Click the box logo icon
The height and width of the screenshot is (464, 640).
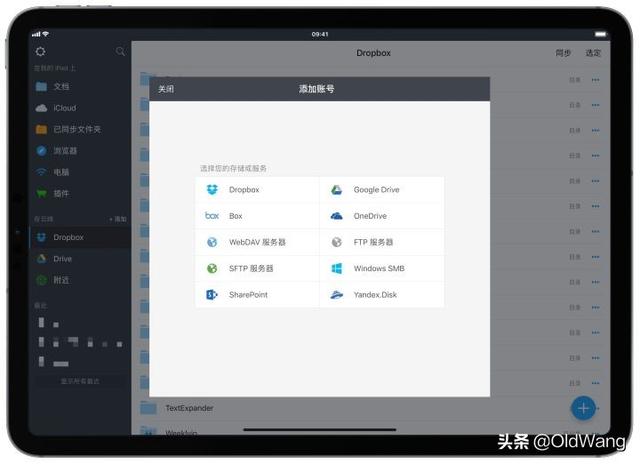click(212, 215)
